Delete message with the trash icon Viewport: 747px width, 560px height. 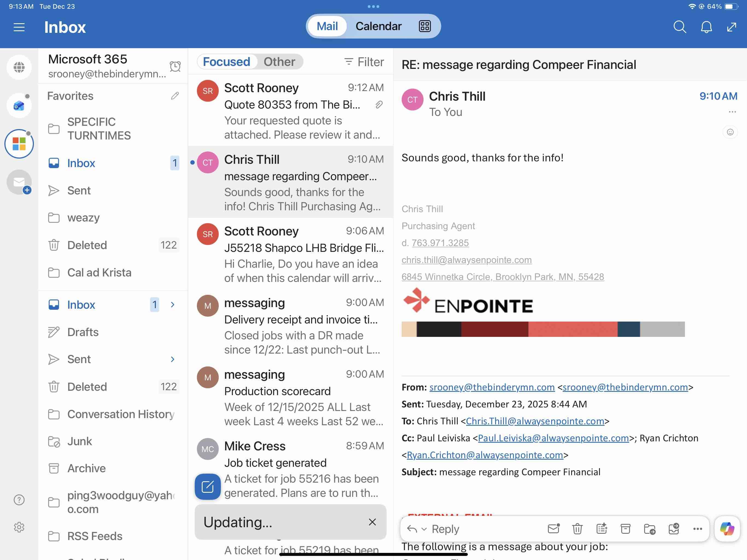tap(577, 529)
